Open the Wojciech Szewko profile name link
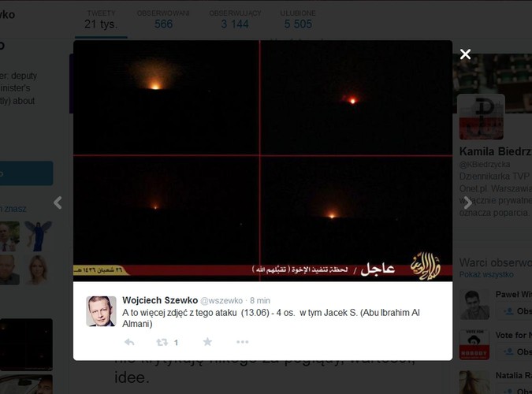This screenshot has width=532, height=394. coord(160,300)
